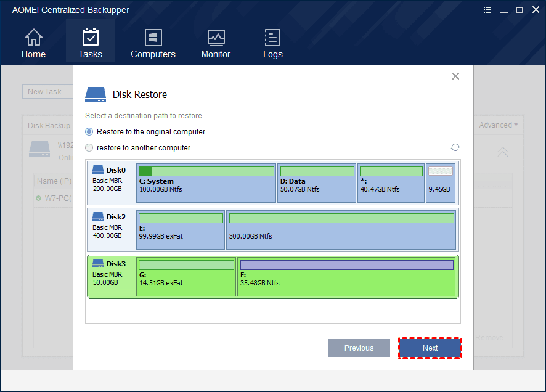This screenshot has height=392, width=546.
Task: Select Restore to the original computer
Action: pos(89,132)
